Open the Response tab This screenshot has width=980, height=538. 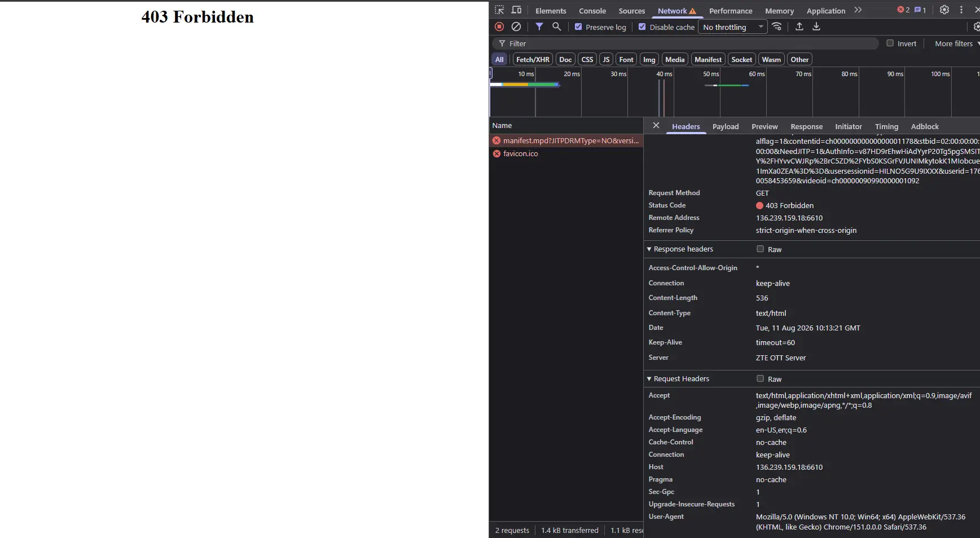[x=806, y=126]
